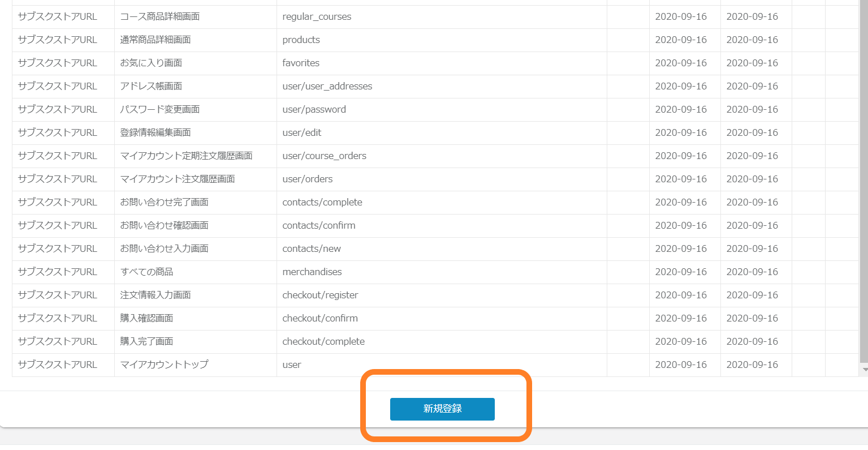
Task: Select the merchandises path cell
Action: point(312,272)
